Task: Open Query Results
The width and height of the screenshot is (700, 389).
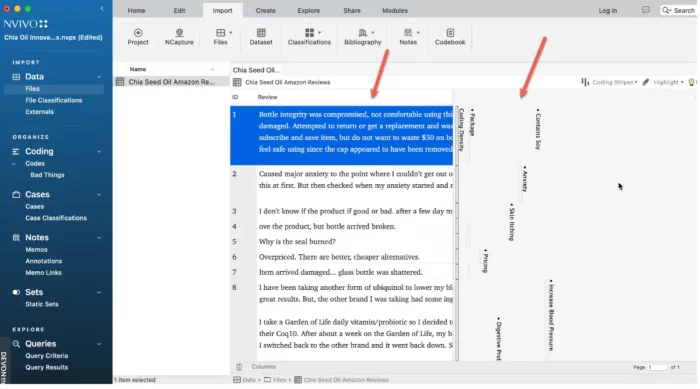Action: click(x=46, y=368)
